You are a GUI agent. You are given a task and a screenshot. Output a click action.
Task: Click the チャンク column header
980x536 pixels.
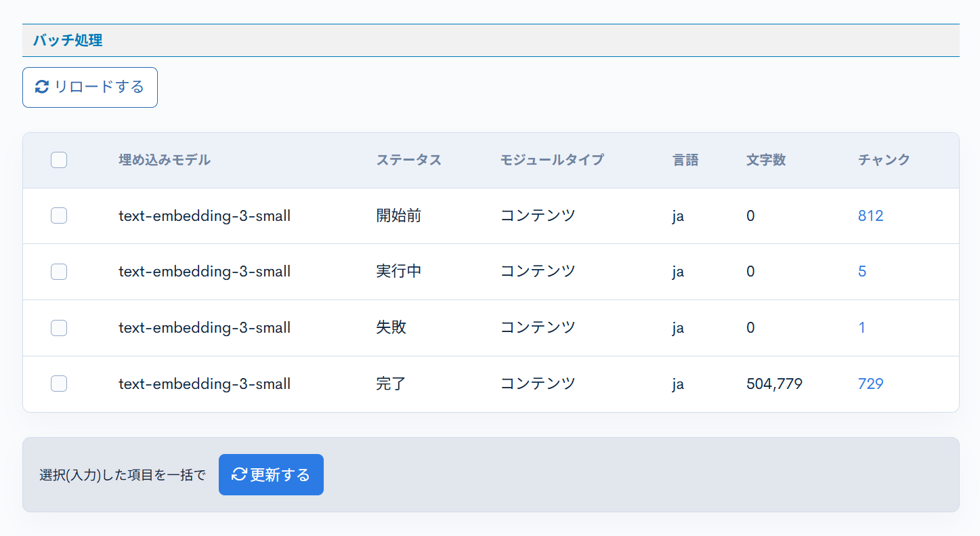(x=884, y=160)
